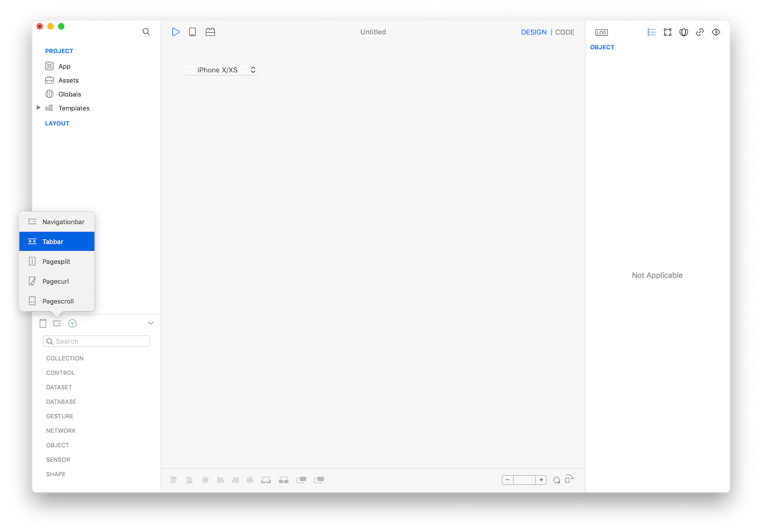Open the CONTROL library category
The width and height of the screenshot is (760, 532).
tap(60, 373)
